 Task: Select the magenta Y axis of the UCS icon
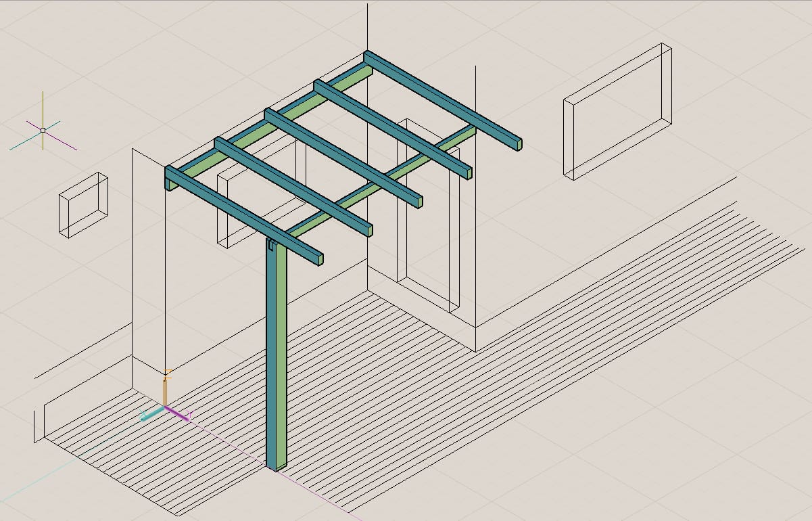pyautogui.click(x=178, y=413)
